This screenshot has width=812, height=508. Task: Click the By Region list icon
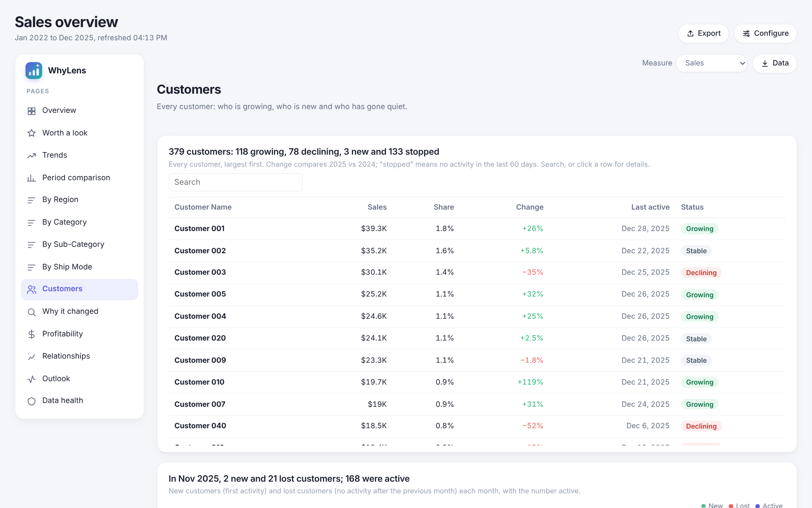tap(32, 200)
